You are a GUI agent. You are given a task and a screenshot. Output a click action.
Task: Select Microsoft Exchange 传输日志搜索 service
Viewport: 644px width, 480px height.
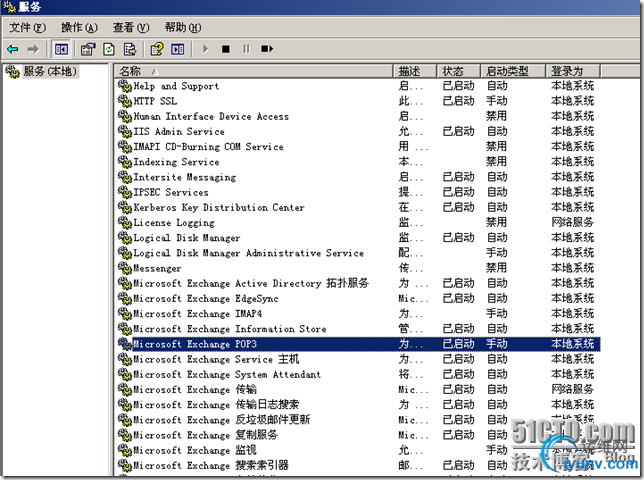(x=216, y=405)
